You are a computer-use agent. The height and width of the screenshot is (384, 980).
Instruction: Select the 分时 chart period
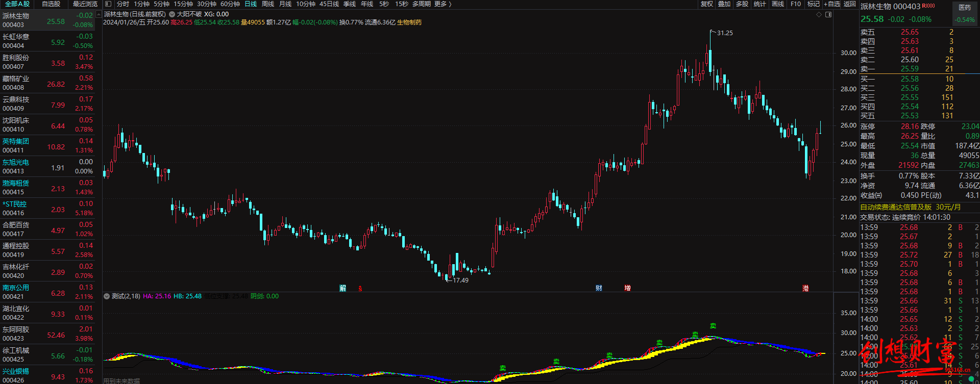pyautogui.click(x=123, y=4)
